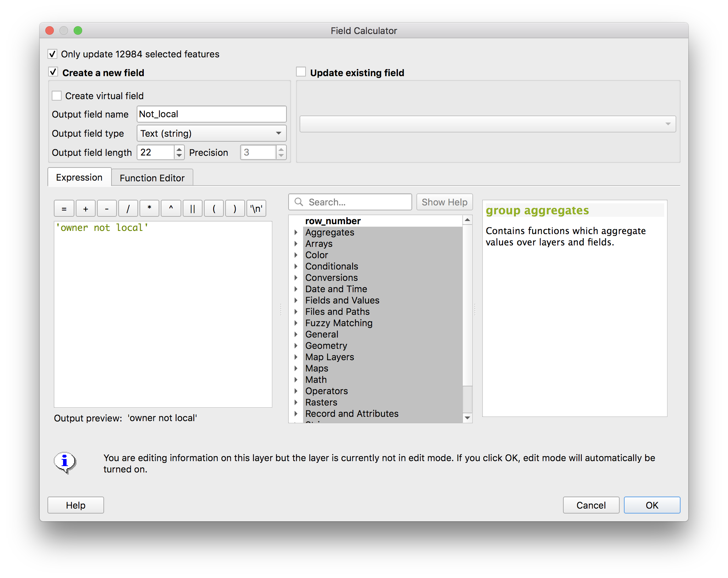The width and height of the screenshot is (728, 578).
Task: Insert the power caret operator
Action: click(x=171, y=209)
